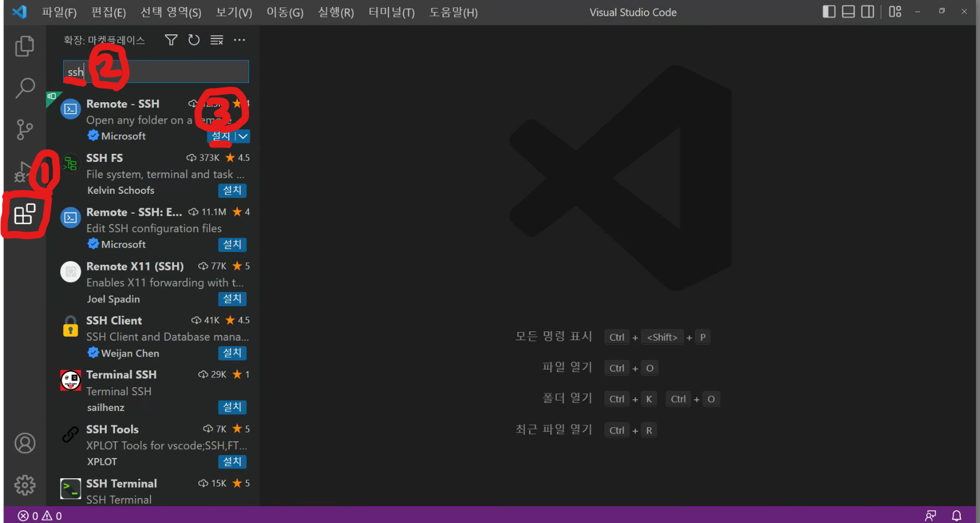The width and height of the screenshot is (980, 523).
Task: Open extensions view more actions menu
Action: 239,40
